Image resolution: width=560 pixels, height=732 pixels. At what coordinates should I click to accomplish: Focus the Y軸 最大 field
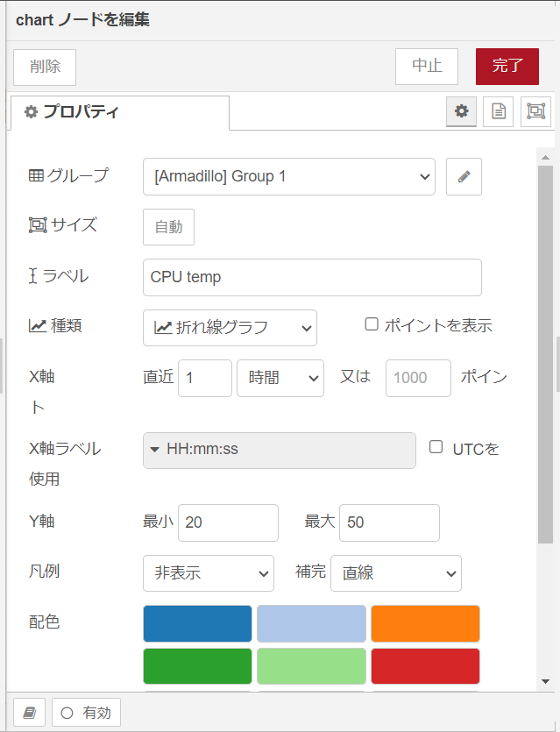(389, 522)
